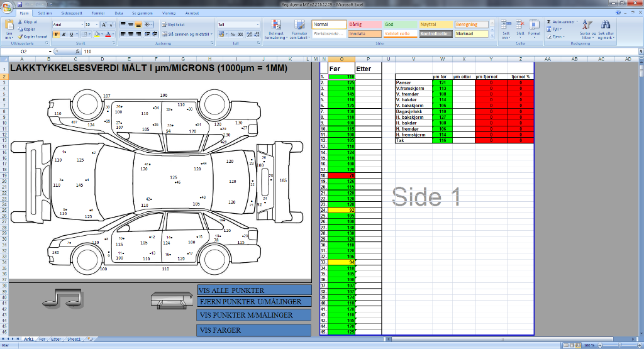The height and width of the screenshot is (349, 644).
Task: Click the font color A icon
Action: click(108, 35)
